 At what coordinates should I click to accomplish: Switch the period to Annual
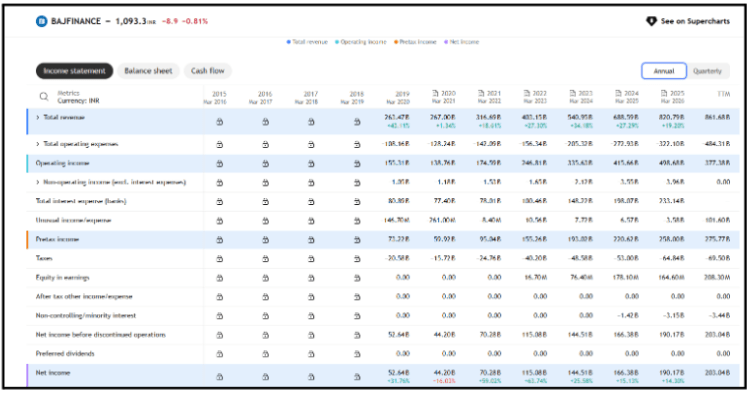tap(664, 71)
